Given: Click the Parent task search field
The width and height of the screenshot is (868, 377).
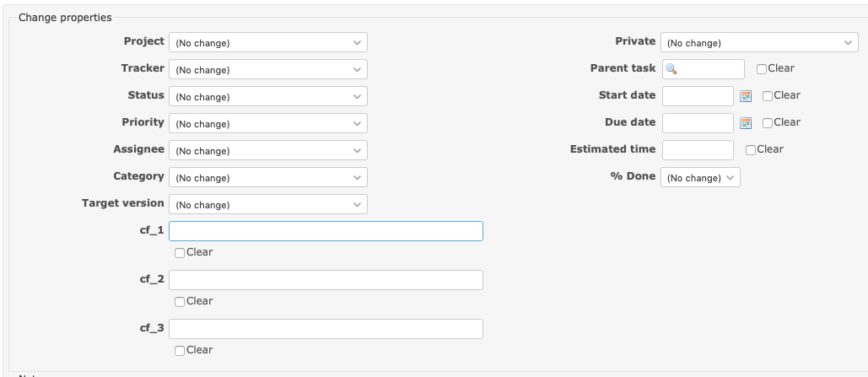Looking at the screenshot, I should (704, 69).
